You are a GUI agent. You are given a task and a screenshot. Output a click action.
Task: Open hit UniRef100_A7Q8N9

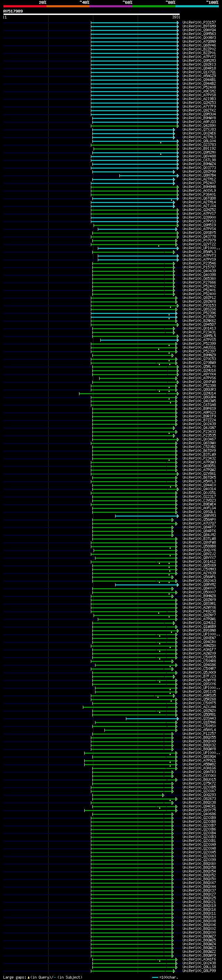coord(199,41)
